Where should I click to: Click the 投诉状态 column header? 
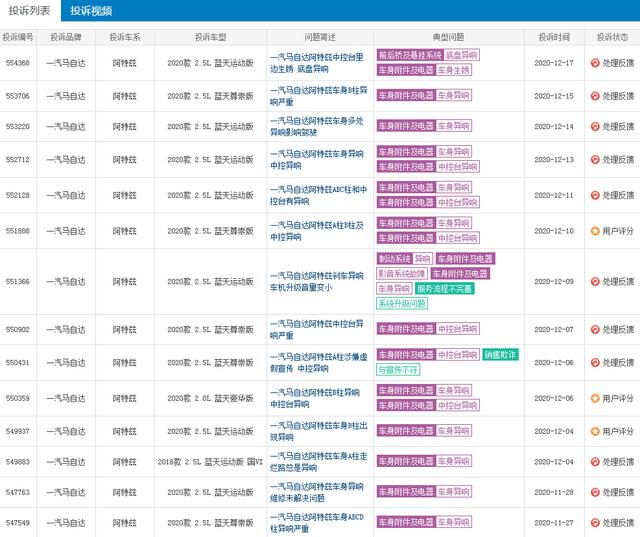(x=612, y=37)
